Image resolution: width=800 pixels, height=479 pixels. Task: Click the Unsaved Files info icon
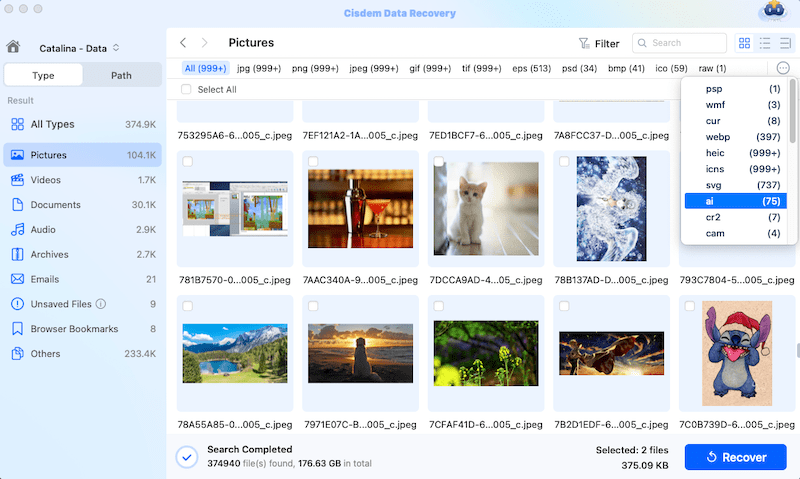point(101,304)
